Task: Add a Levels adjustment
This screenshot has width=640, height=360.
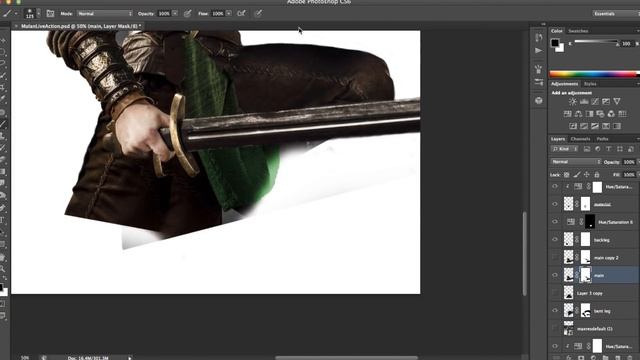Action: coord(584,102)
